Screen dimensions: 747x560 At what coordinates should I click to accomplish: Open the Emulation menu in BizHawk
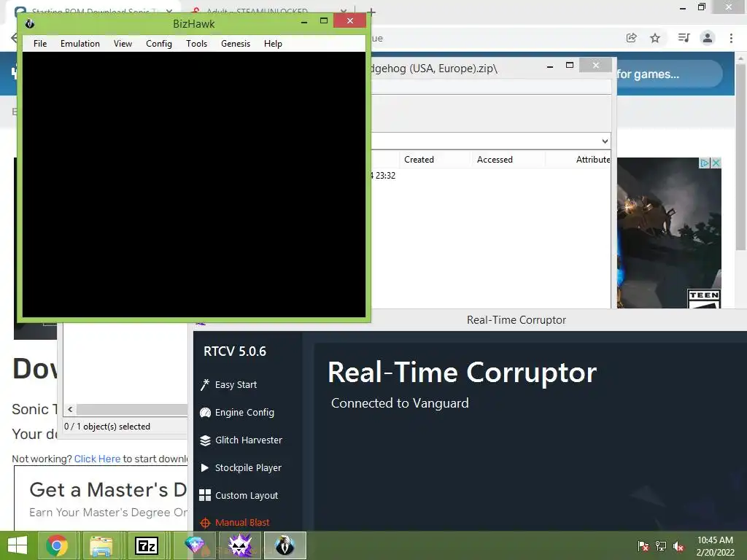(x=80, y=43)
